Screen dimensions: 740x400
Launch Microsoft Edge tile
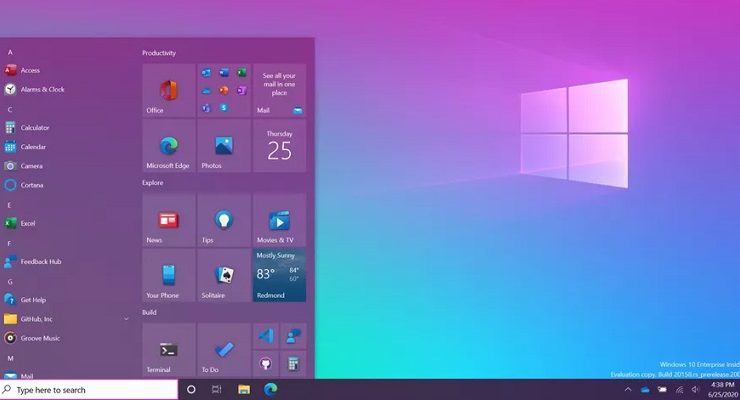pos(168,146)
